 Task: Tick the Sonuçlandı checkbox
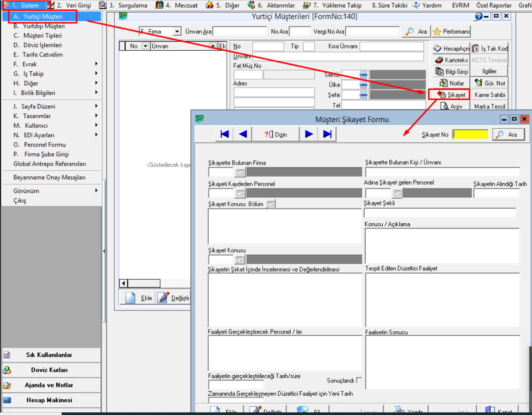coord(359,380)
